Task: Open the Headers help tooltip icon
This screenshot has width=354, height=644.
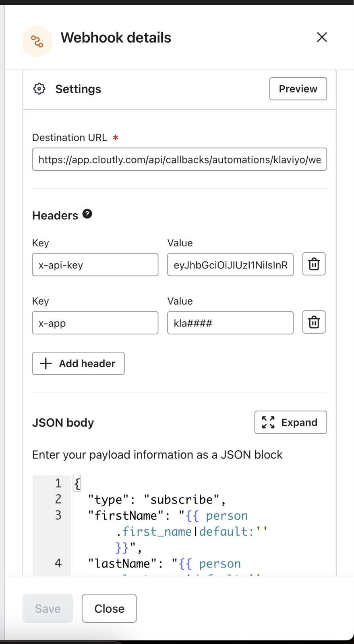Action: coord(87,214)
